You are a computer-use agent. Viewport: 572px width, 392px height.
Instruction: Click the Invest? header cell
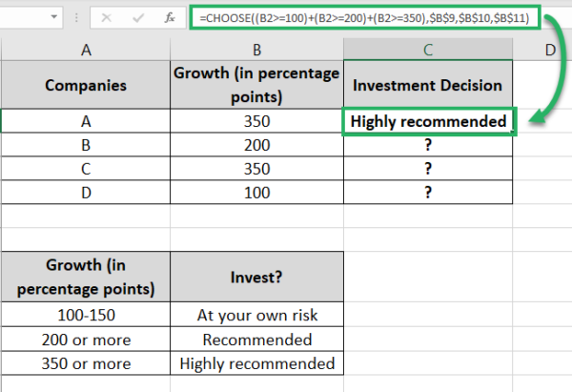coord(256,277)
